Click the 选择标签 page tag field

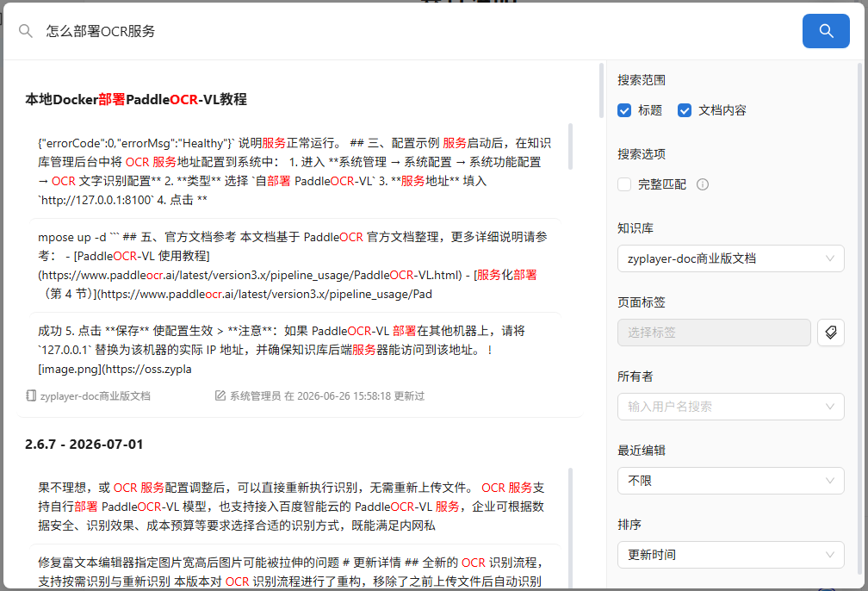point(714,333)
